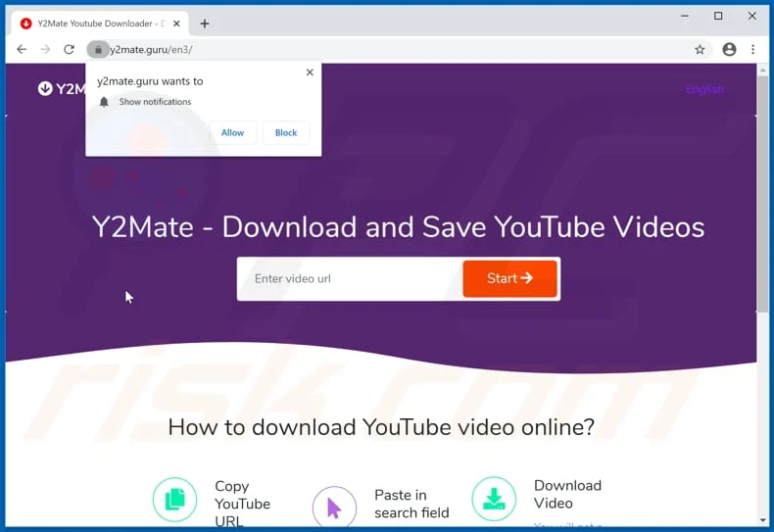Image resolution: width=774 pixels, height=532 pixels.
Task: Click the scrollbar down arrow
Action: coord(763,520)
